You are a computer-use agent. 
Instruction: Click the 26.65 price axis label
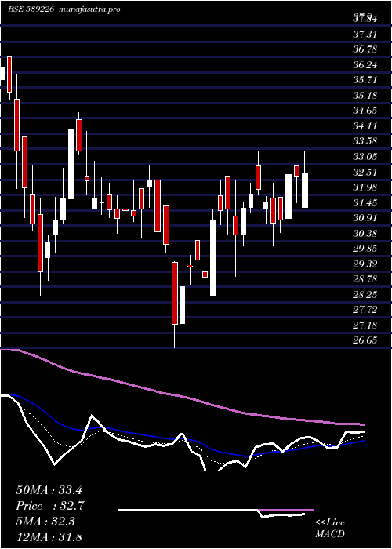pos(365,340)
